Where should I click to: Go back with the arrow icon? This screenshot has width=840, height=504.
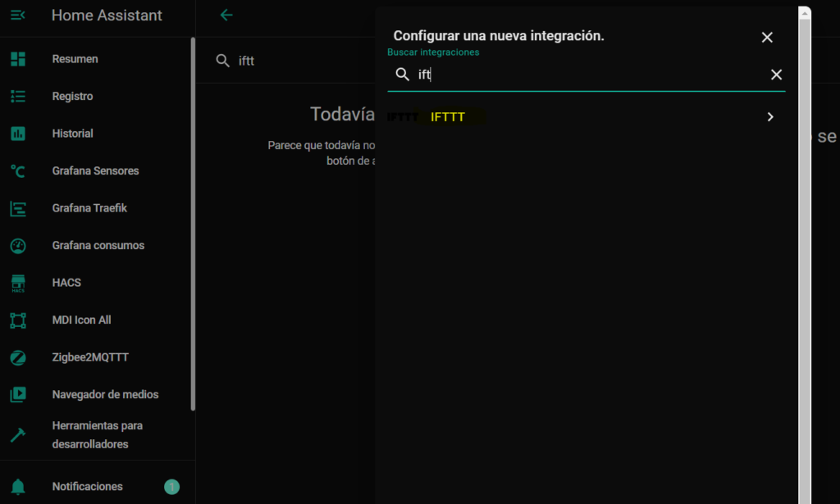pos(226,15)
